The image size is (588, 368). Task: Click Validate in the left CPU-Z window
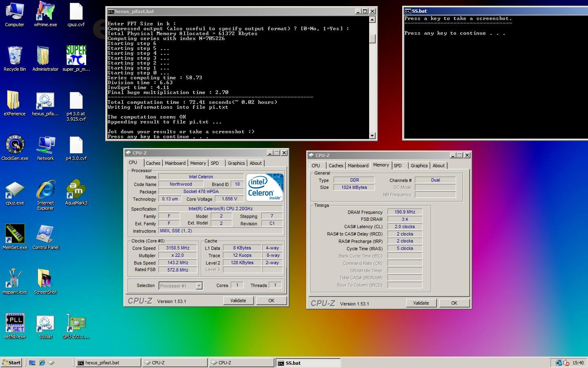(x=238, y=301)
